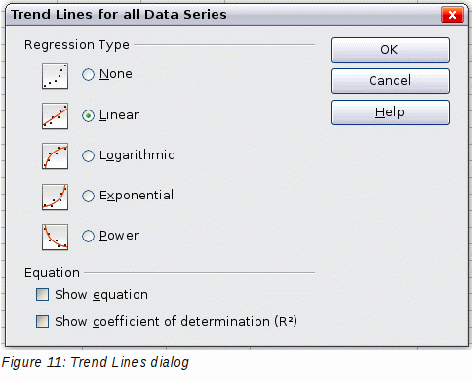Close the dialog with the red X
The width and height of the screenshot is (472, 382).
click(452, 15)
